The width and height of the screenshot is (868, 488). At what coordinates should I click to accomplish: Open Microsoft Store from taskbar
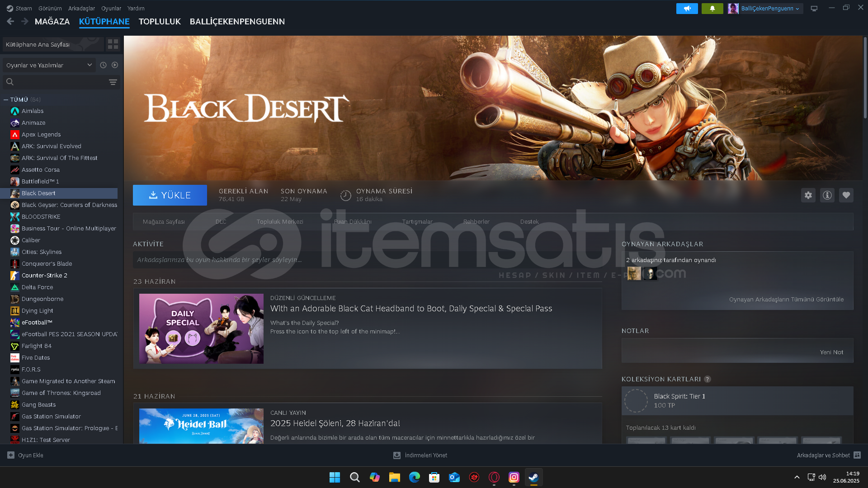click(x=434, y=477)
